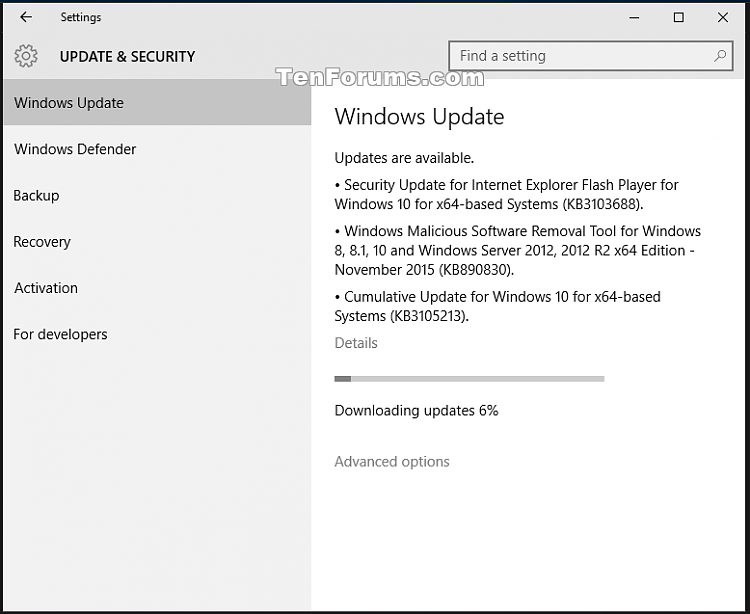Close the Settings window

tap(723, 18)
